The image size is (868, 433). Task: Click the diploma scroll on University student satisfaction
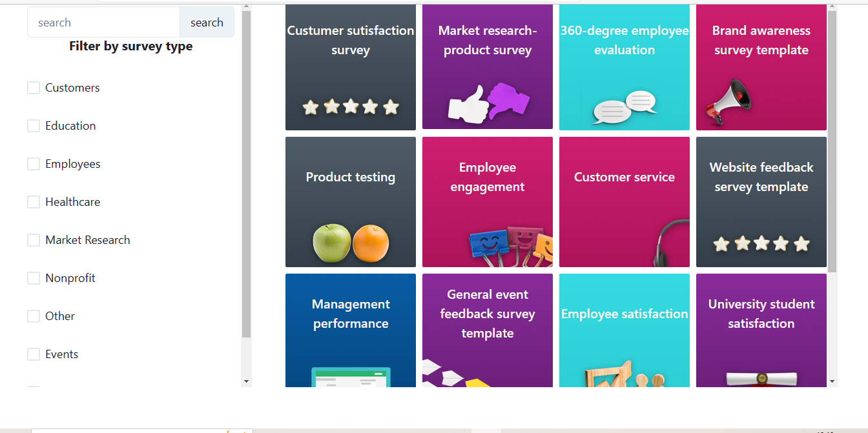pyautogui.click(x=761, y=379)
